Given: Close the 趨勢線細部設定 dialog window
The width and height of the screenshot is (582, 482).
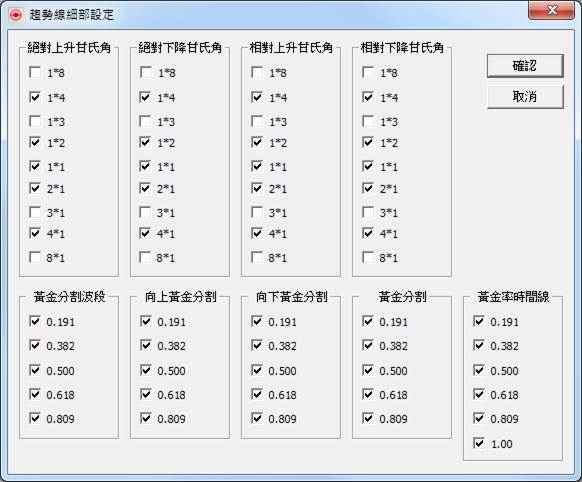Looking at the screenshot, I should (552, 10).
